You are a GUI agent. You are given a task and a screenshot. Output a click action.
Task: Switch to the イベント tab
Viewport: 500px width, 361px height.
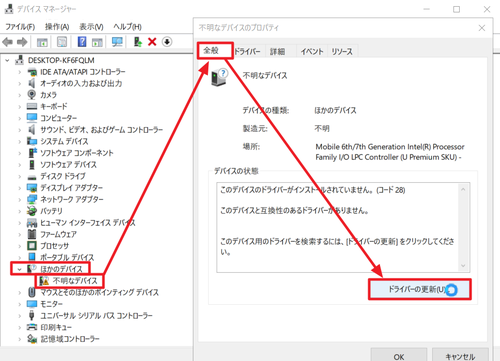(312, 52)
